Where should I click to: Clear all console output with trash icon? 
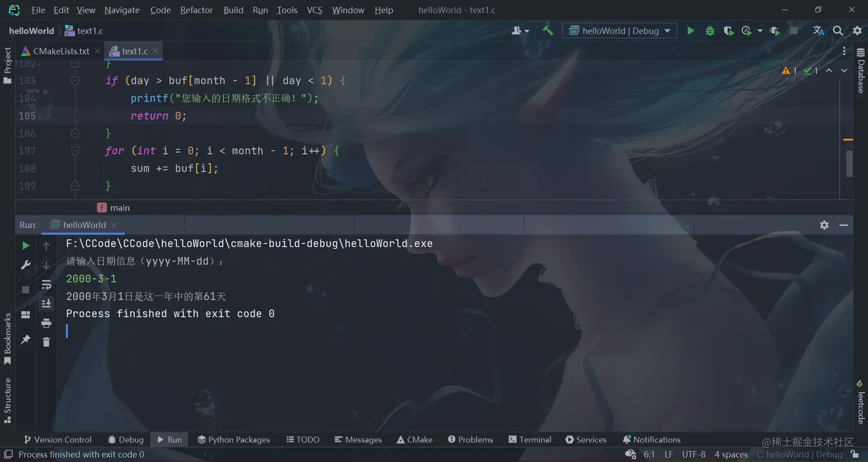pyautogui.click(x=46, y=342)
